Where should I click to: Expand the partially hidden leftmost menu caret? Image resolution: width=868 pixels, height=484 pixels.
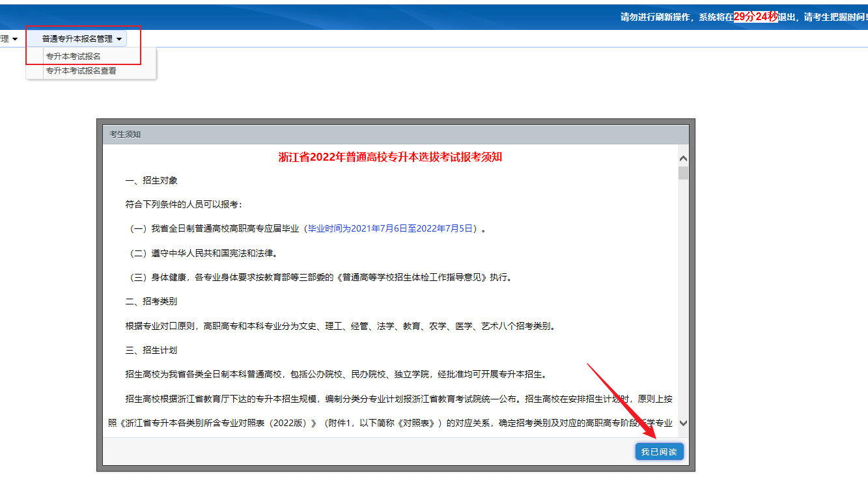pos(15,40)
